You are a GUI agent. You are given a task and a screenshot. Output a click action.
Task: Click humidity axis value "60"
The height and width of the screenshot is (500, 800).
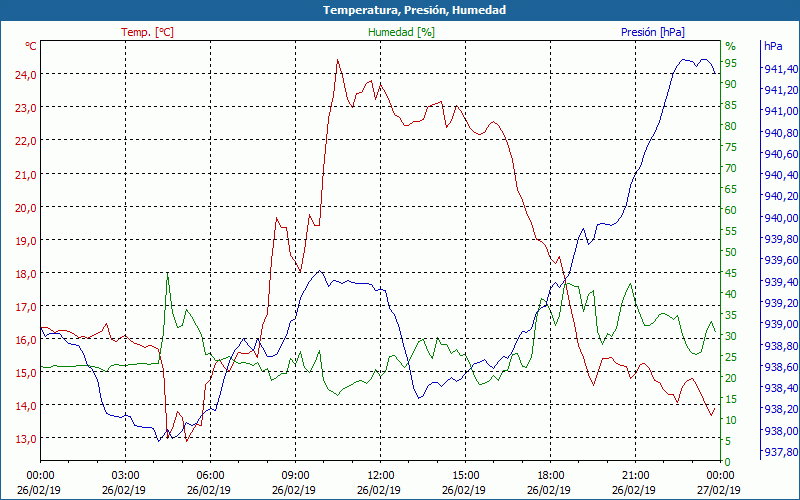click(731, 210)
